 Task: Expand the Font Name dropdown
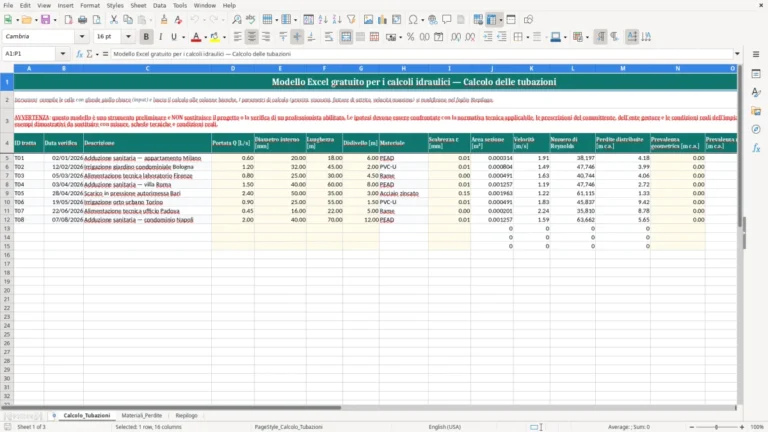[x=82, y=36]
